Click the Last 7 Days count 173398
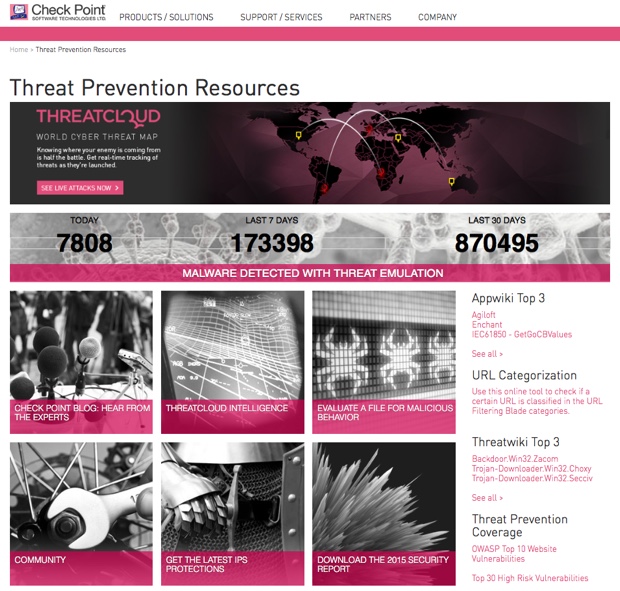This screenshot has height=591, width=620. pos(272,243)
